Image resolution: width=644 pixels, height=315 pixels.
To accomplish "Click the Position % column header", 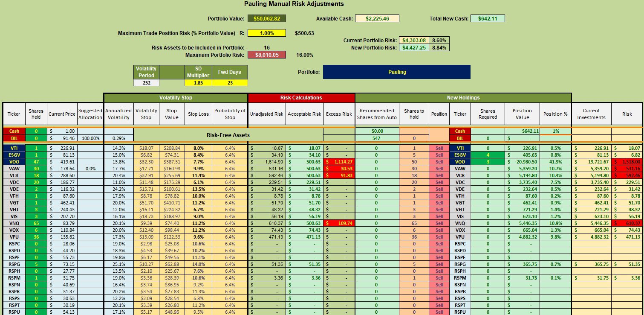I will [556, 114].
